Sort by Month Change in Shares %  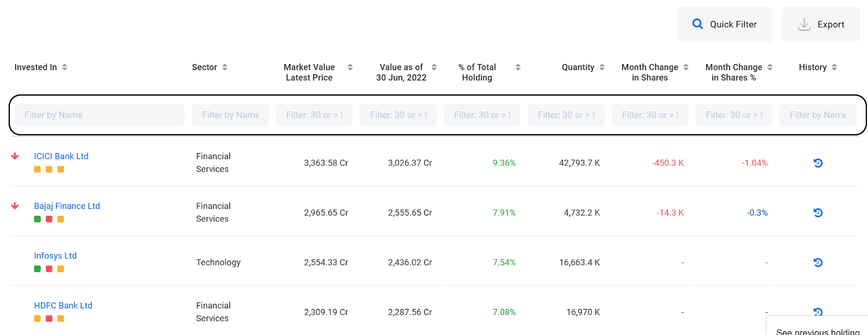(x=770, y=67)
